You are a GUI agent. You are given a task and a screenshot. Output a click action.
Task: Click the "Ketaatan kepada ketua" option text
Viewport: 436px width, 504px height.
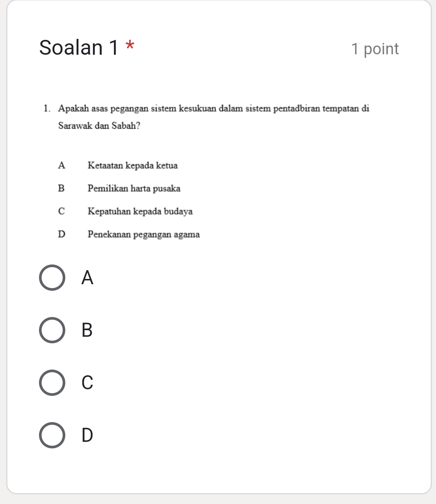click(133, 166)
